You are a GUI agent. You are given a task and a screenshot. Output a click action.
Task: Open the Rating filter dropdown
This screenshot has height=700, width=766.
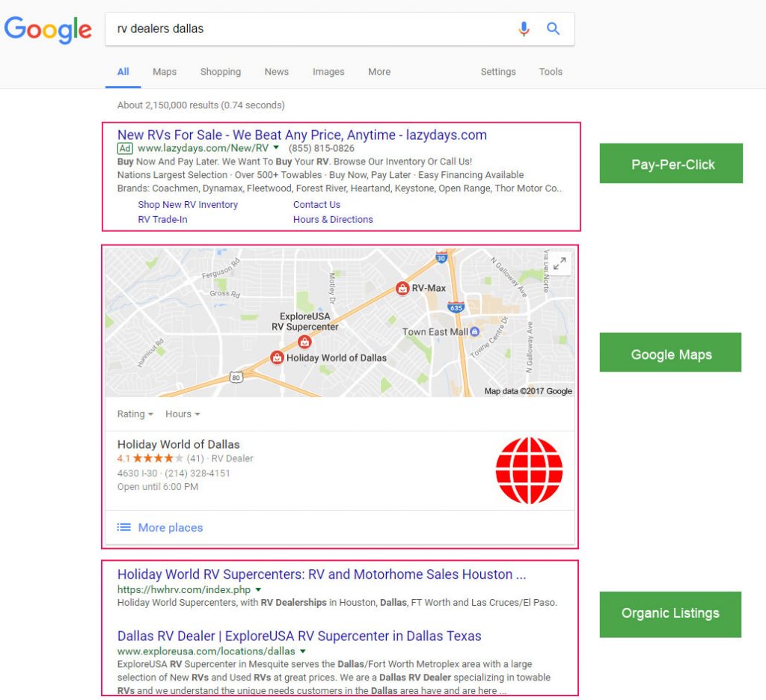pos(135,414)
